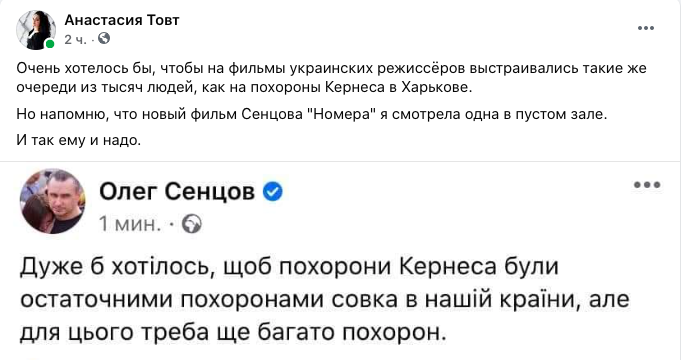The image size is (681, 360).
Task: Click the public globe icon beside '2 ч.'
Action: coord(104,39)
